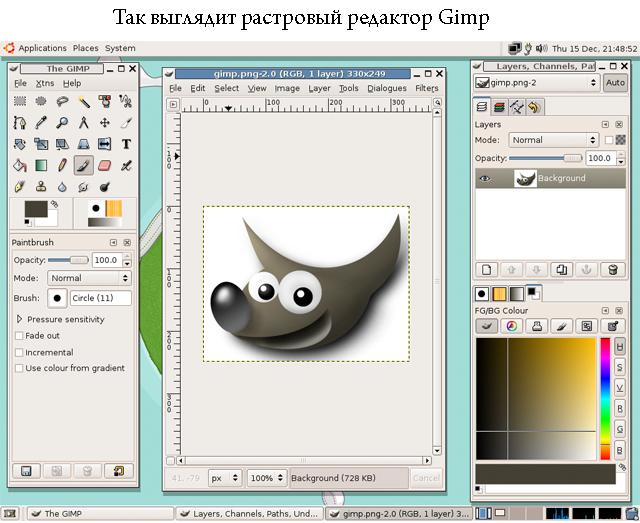Select the Scissors Select tool
The height and width of the screenshot is (523, 640).
coord(126,101)
